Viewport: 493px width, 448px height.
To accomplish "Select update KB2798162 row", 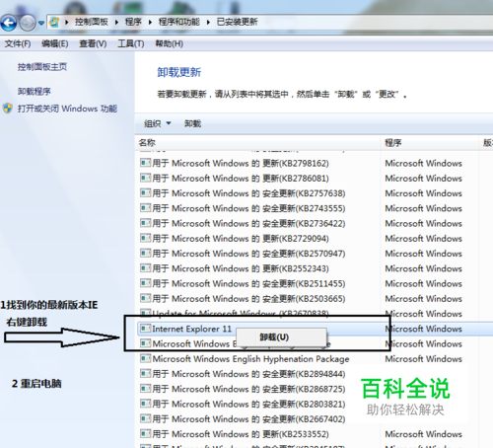I will 241,163.
